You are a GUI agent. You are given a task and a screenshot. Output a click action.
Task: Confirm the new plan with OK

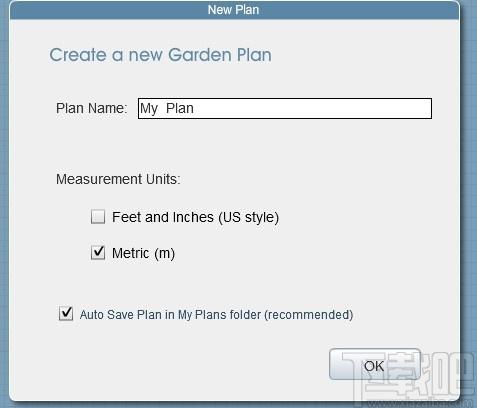[x=374, y=364]
